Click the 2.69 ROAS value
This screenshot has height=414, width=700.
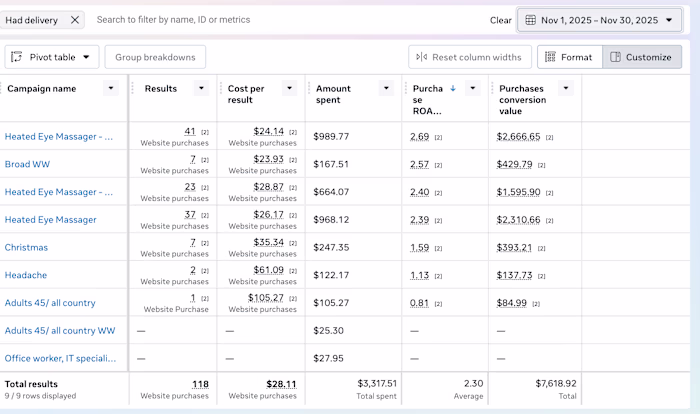point(420,136)
